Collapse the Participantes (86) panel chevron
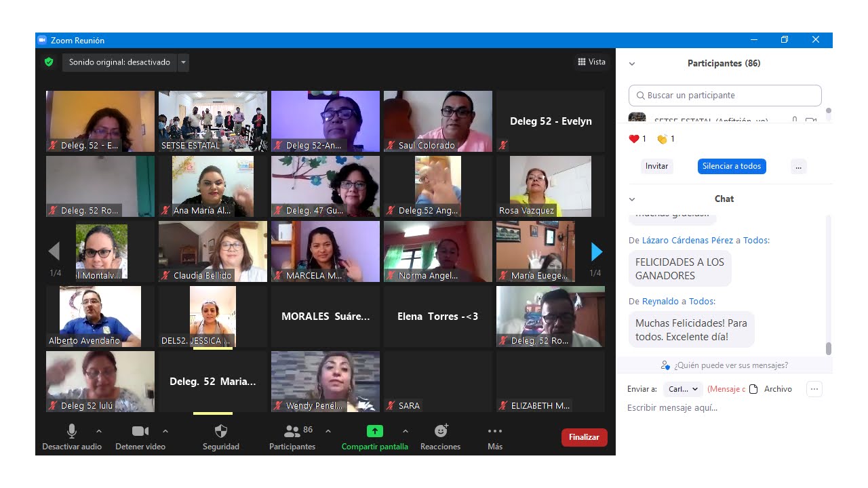Viewport: 868px width, 488px height. [632, 64]
